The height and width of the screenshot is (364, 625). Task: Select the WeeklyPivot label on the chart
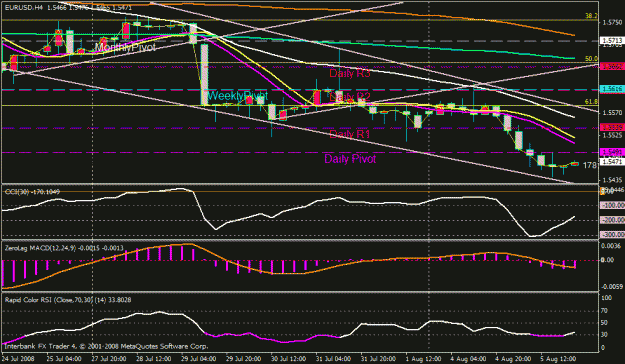click(238, 96)
